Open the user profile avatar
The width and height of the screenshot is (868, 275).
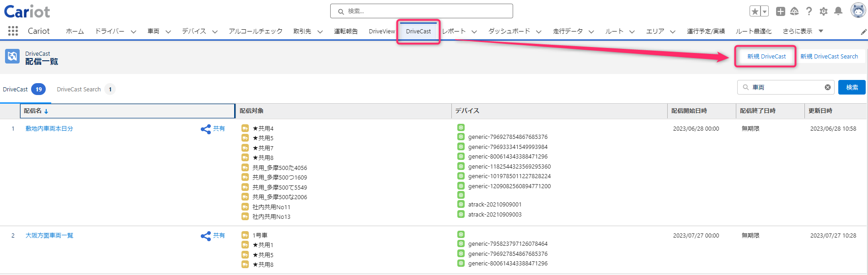tap(858, 10)
